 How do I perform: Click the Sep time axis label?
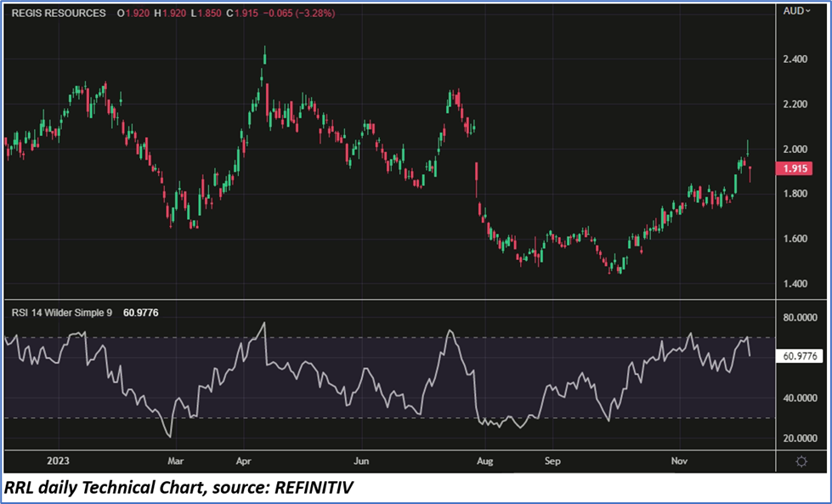click(x=552, y=461)
